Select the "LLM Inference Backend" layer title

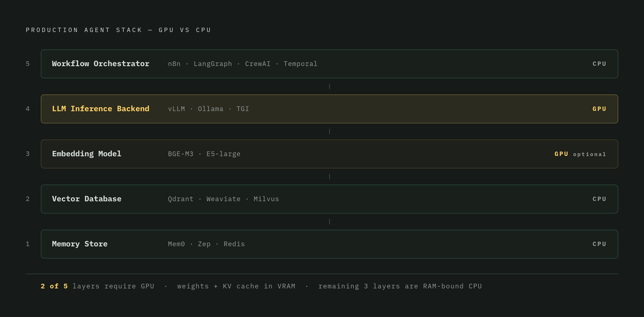(x=101, y=109)
